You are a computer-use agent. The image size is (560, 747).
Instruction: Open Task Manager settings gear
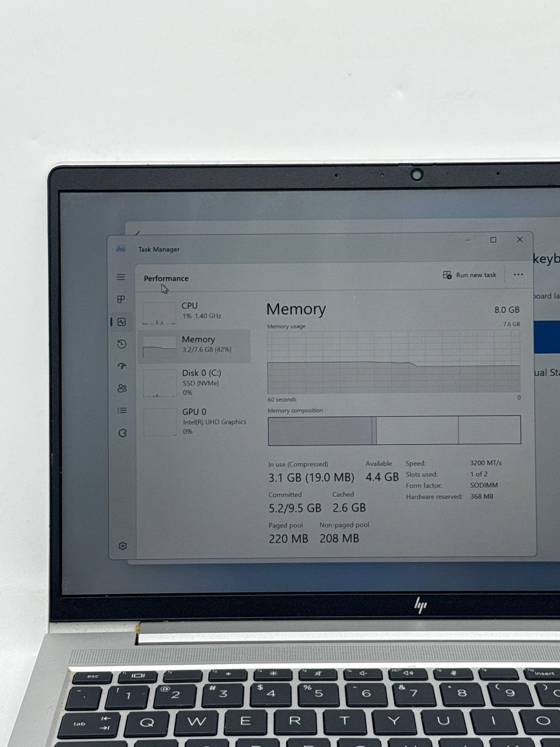[123, 546]
